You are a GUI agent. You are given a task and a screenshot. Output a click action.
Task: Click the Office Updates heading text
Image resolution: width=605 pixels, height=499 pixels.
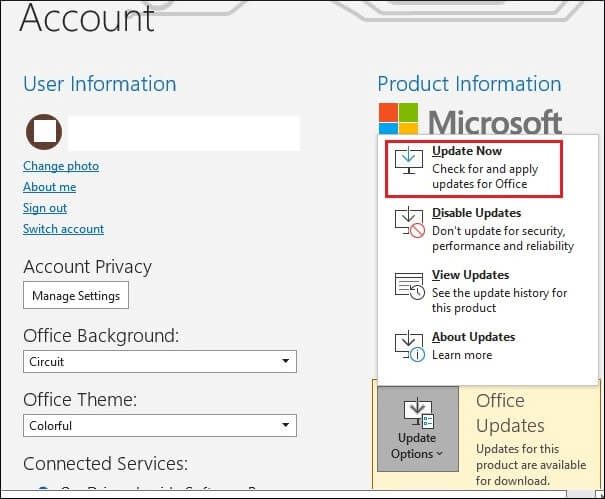click(x=510, y=413)
